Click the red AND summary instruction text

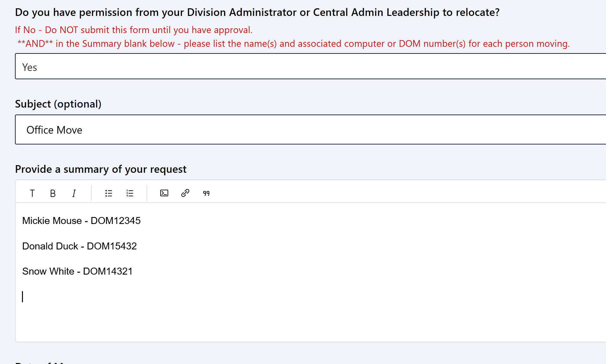click(x=293, y=44)
